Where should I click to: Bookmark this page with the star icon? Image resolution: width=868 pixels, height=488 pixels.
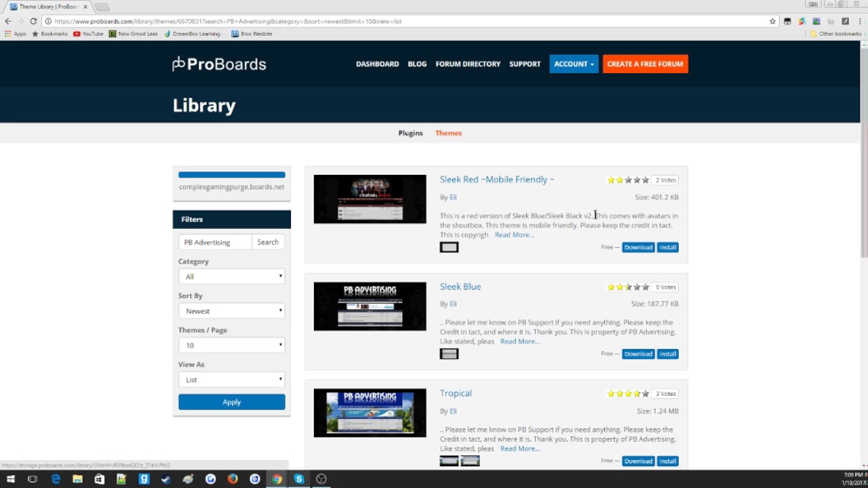pos(772,21)
